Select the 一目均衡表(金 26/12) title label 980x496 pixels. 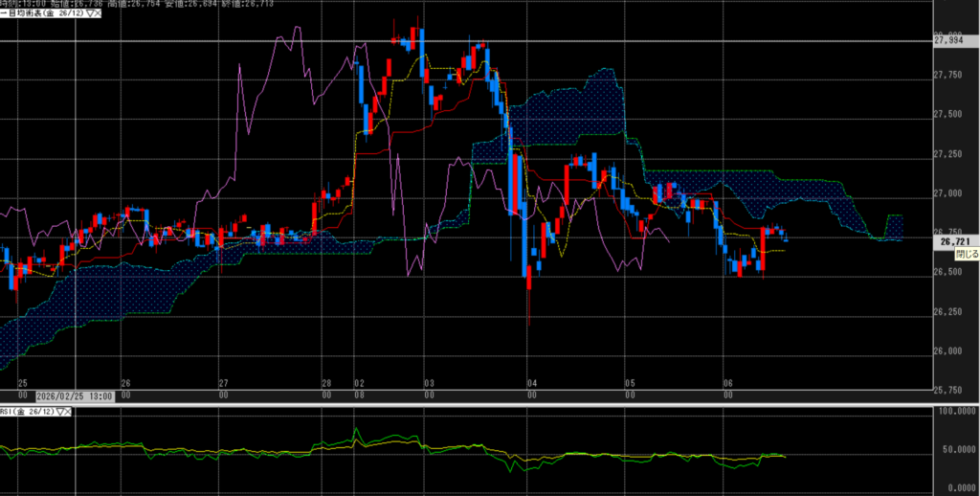42,13
